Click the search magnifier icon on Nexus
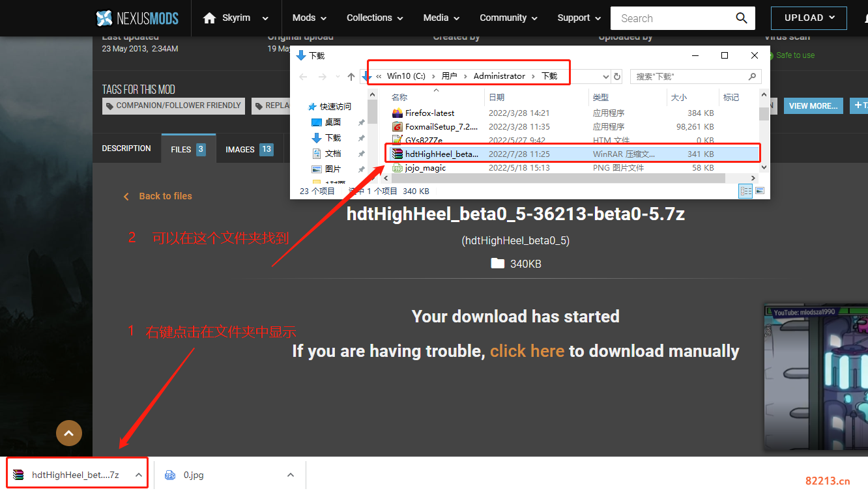868x493 pixels. tap(742, 18)
